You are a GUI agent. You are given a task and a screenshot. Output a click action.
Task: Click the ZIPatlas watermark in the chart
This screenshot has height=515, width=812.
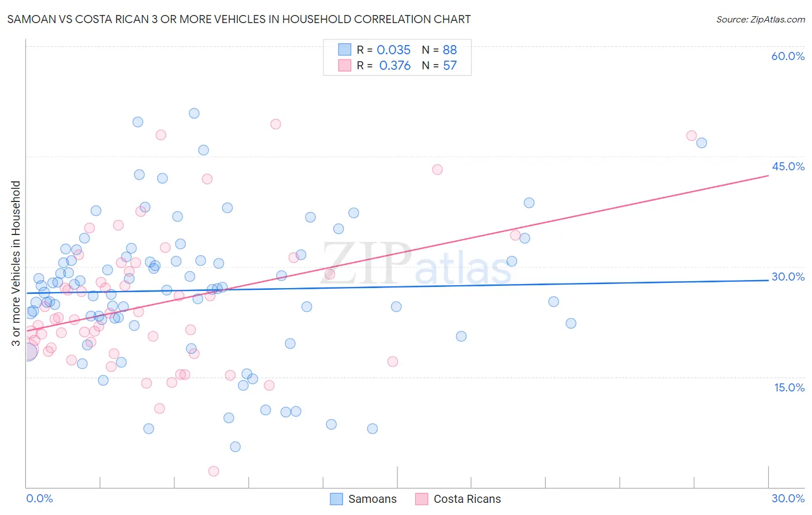(416, 265)
